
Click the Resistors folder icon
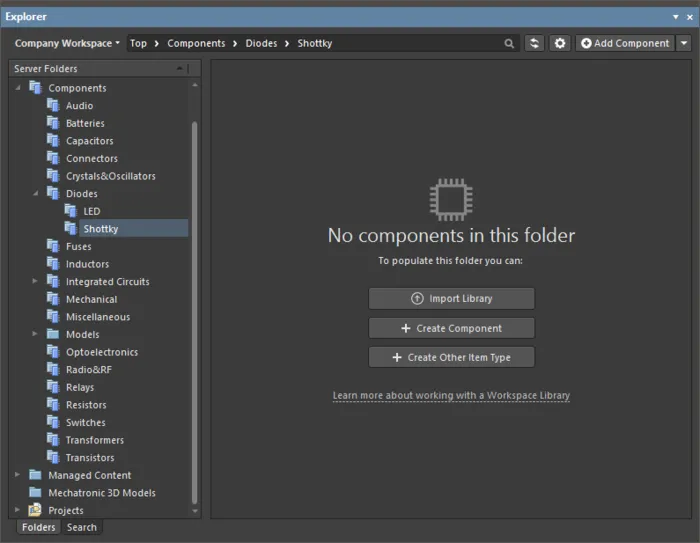click(53, 405)
